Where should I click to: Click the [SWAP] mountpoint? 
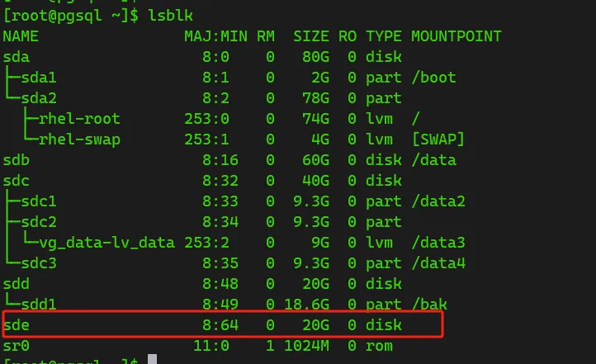(x=438, y=139)
